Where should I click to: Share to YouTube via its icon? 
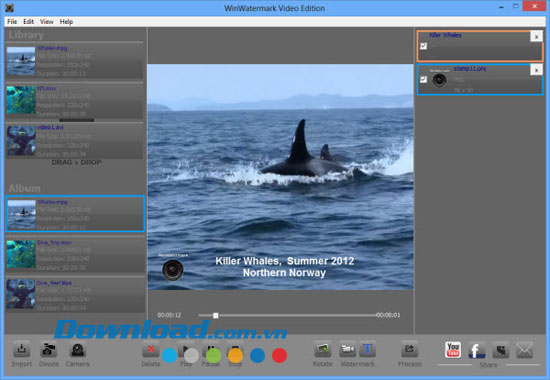[x=453, y=349]
